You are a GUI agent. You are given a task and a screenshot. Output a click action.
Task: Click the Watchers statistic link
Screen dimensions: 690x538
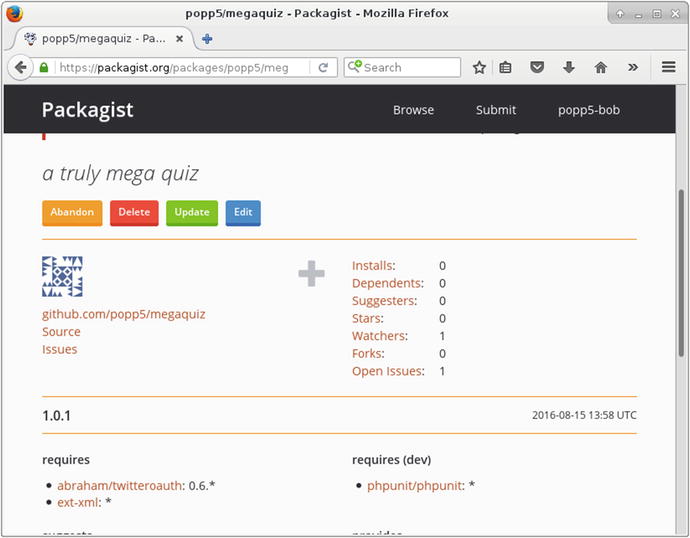(x=380, y=336)
